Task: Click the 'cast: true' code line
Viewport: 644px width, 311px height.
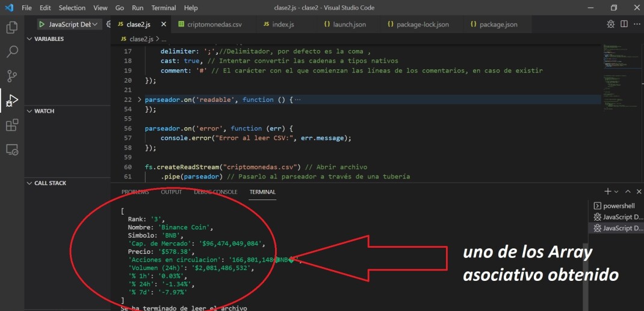Action: [x=279, y=61]
